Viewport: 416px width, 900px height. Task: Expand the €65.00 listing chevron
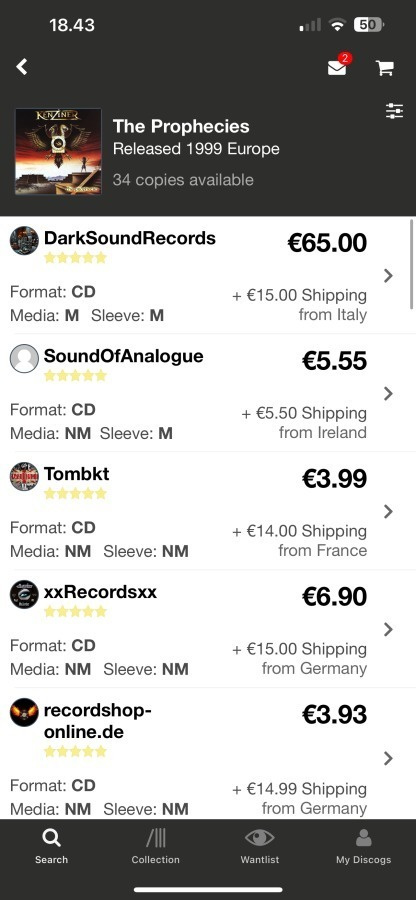pos(388,276)
